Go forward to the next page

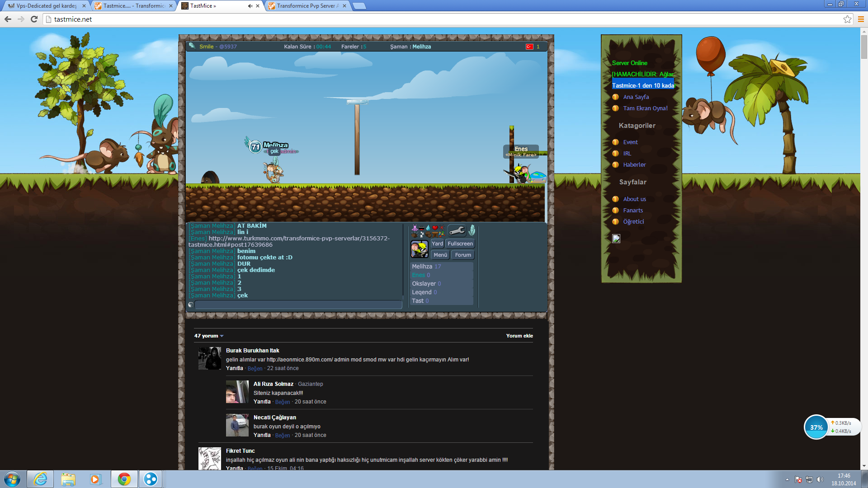coord(21,19)
